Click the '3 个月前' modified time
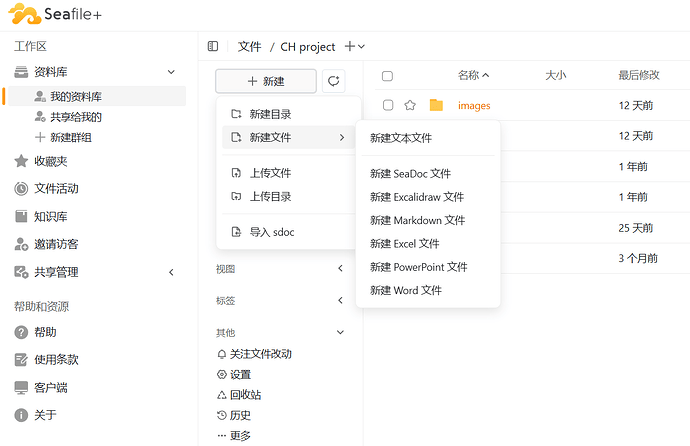The width and height of the screenshot is (690, 446). [x=638, y=258]
